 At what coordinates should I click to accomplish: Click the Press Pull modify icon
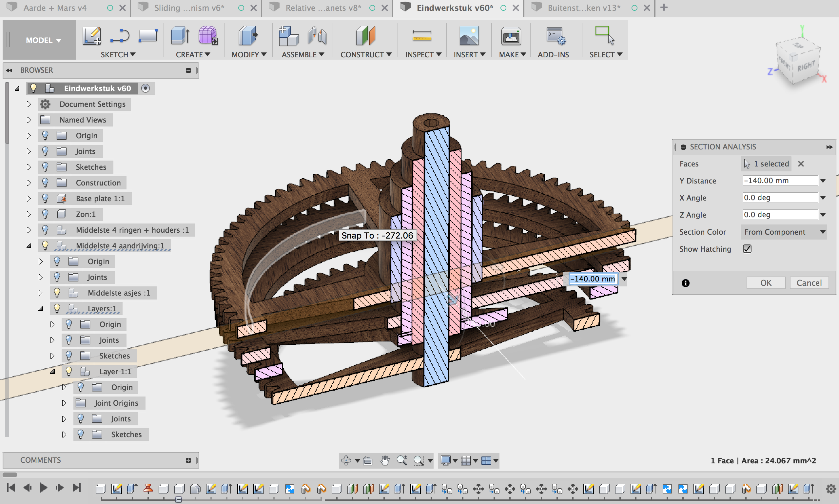click(x=248, y=36)
